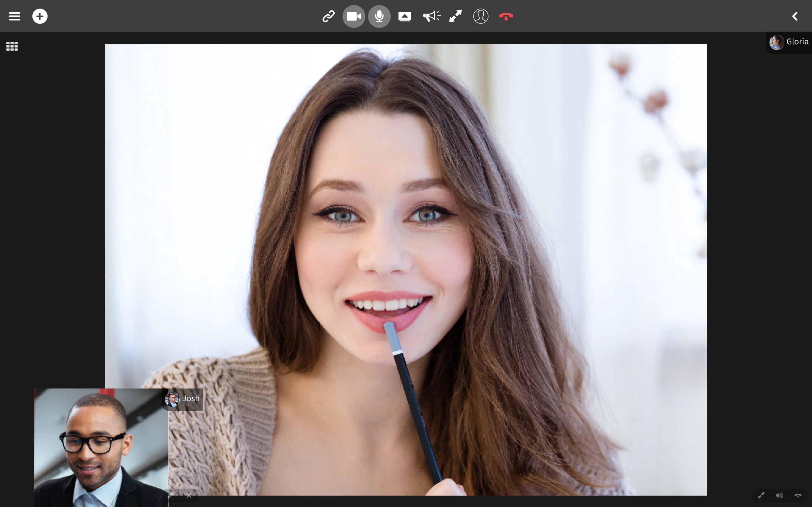This screenshot has width=812, height=507.
Task: Open the participants profile icon
Action: [481, 16]
